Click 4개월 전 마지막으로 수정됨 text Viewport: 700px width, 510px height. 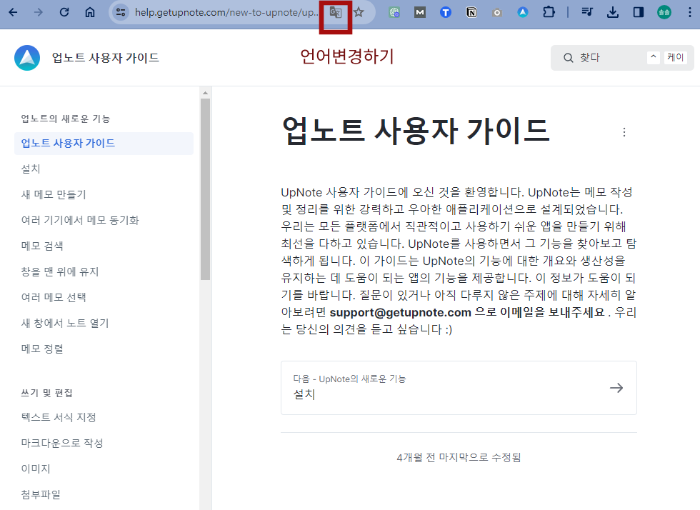(458, 457)
